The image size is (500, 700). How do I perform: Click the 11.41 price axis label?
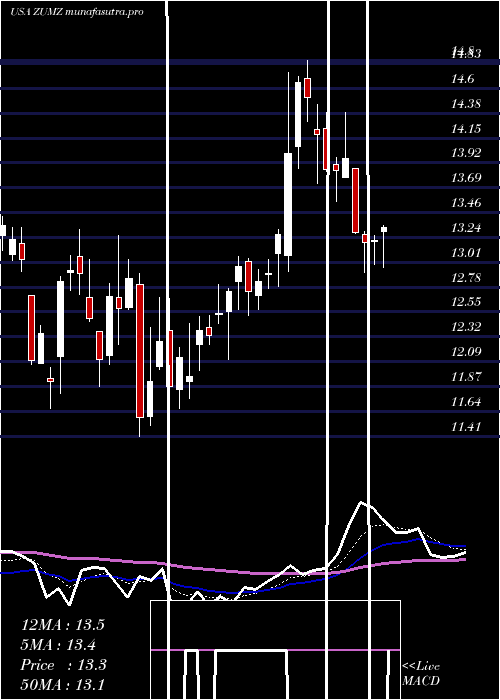466,427
